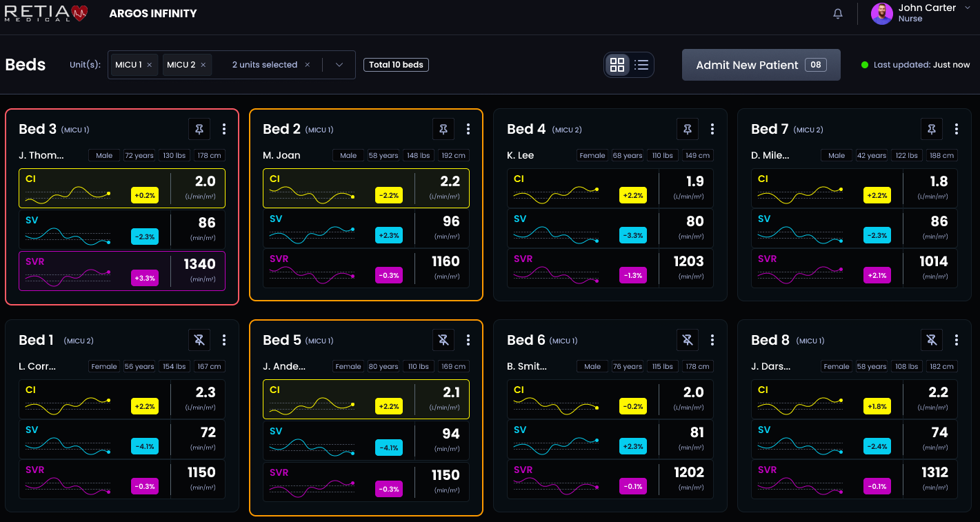Expand the unit selection dropdown
980x522 pixels.
tap(339, 64)
